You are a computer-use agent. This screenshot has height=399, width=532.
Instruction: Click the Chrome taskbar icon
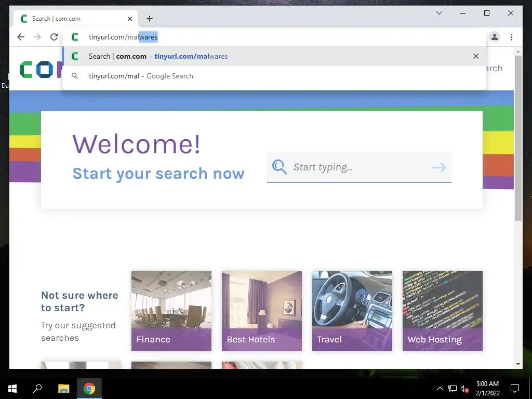pos(89,389)
